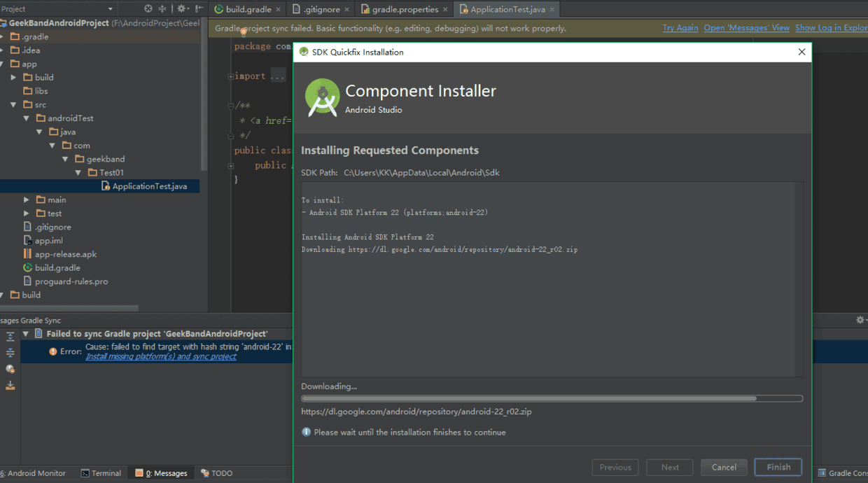Click the Downloading progress bar
Screen dimensions: 868x483
(x=552, y=399)
